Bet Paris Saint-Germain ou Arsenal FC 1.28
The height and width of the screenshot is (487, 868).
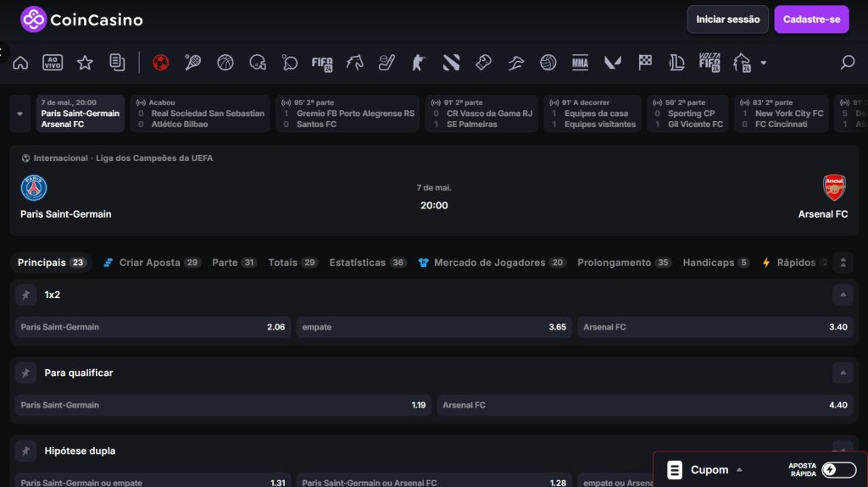click(434, 480)
